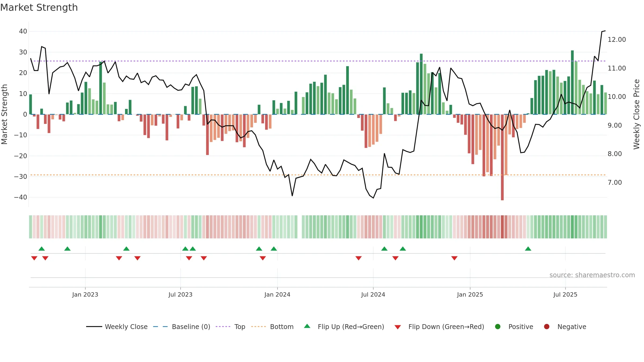Click the 40 strength axis label
The width and height of the screenshot is (644, 362).
pyautogui.click(x=23, y=31)
